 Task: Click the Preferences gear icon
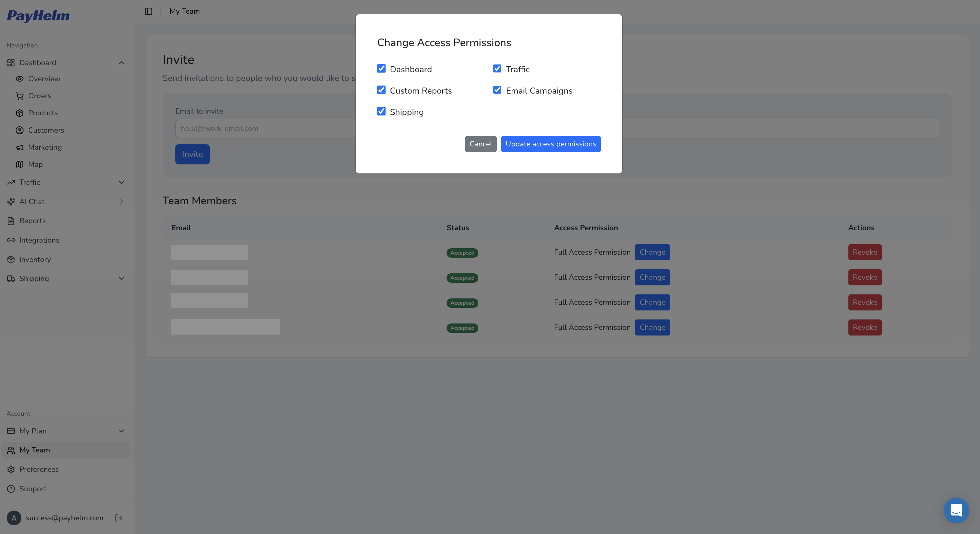pos(11,469)
